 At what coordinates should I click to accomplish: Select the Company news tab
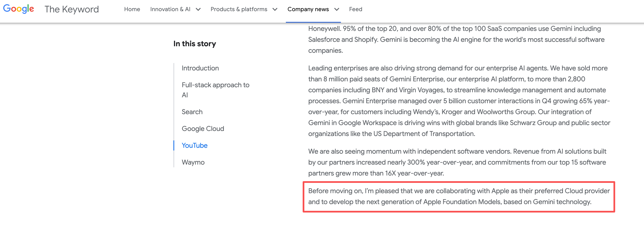[x=308, y=9]
